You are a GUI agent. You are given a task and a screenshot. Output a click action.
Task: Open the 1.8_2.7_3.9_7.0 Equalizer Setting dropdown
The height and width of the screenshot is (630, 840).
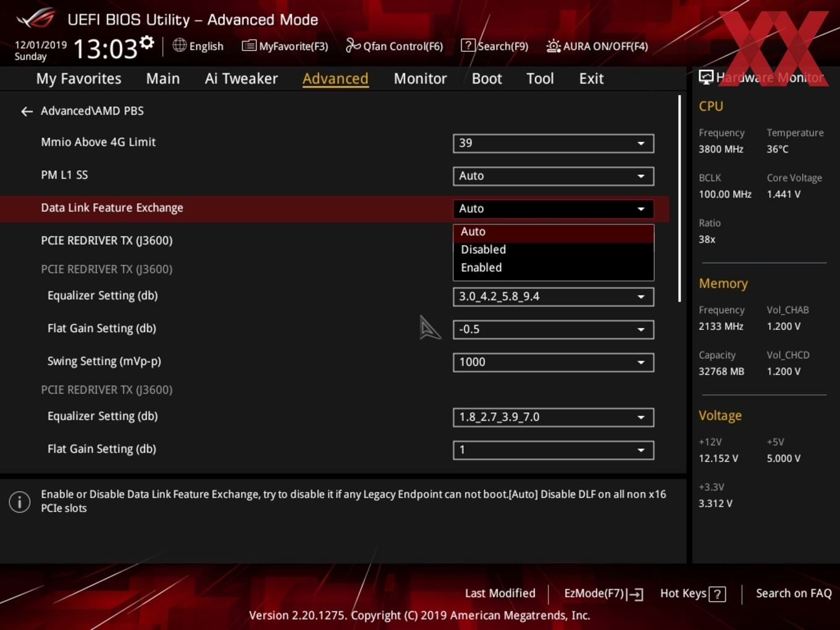click(x=553, y=417)
